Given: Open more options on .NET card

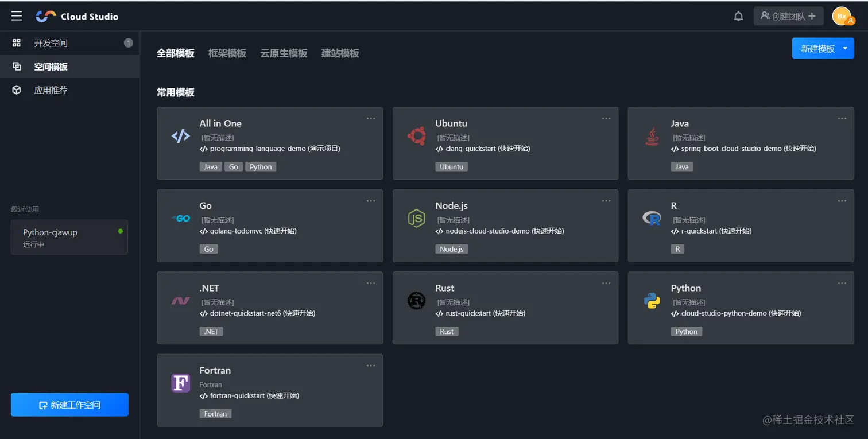Looking at the screenshot, I should [x=371, y=283].
